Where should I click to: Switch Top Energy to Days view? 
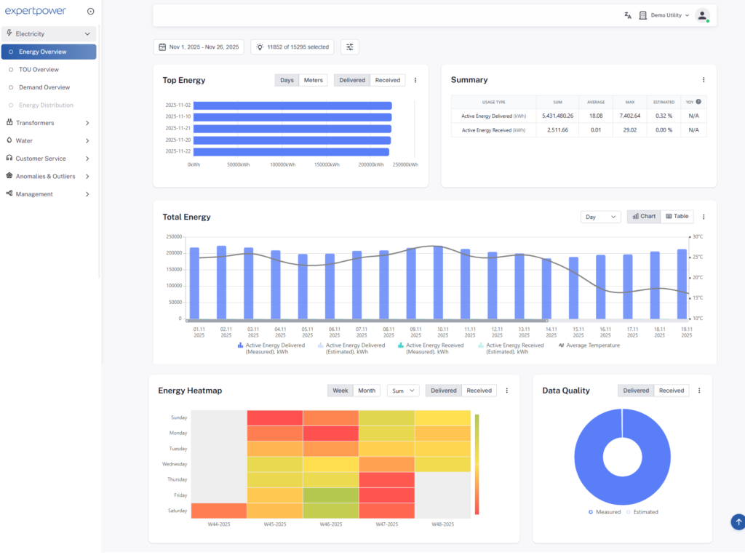click(x=287, y=80)
